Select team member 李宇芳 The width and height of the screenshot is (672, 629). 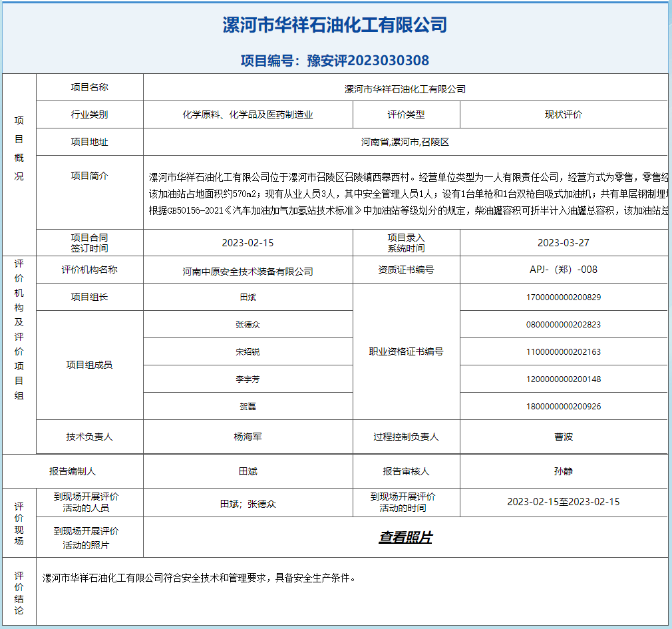point(248,379)
